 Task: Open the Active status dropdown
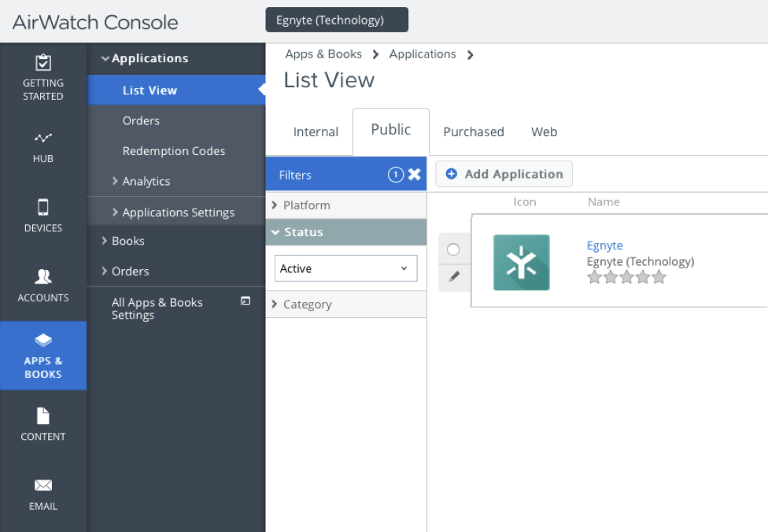(x=345, y=268)
